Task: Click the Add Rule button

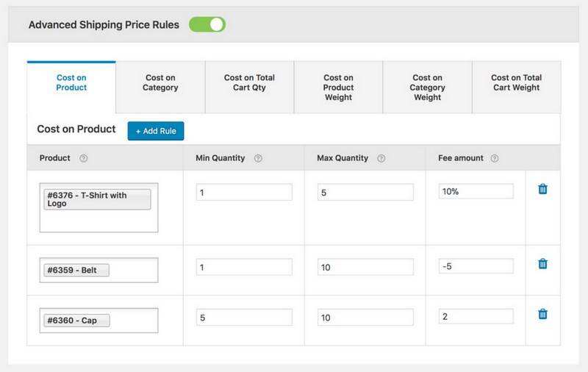Action: pos(156,131)
